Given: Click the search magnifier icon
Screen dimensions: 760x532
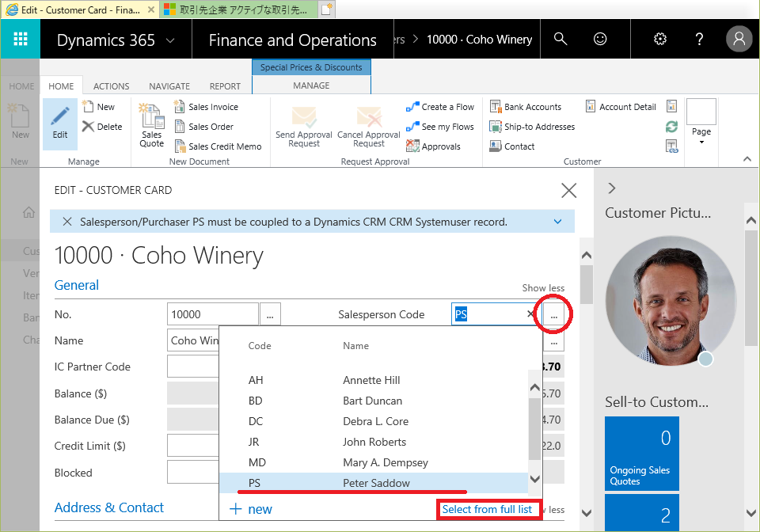Looking at the screenshot, I should pyautogui.click(x=560, y=39).
